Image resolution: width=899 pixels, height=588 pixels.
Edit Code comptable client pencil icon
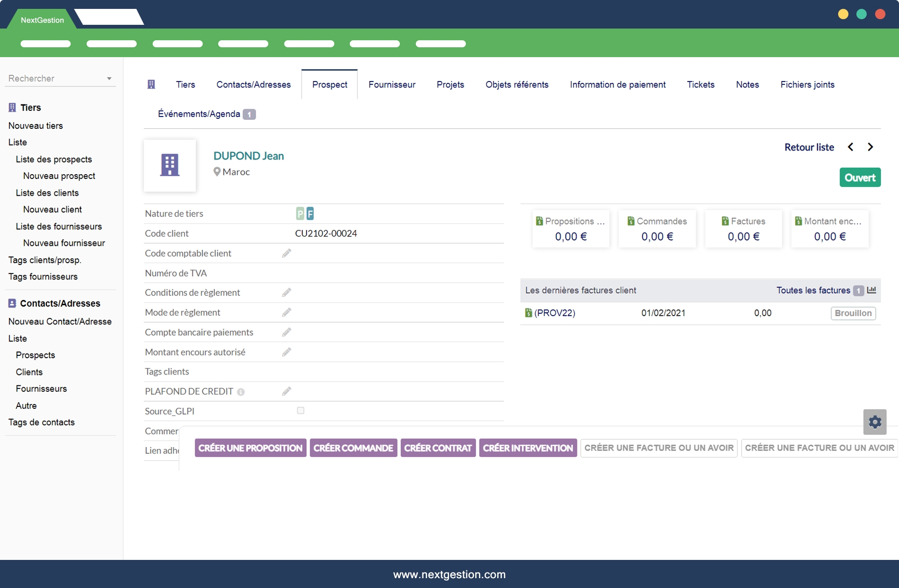pyautogui.click(x=287, y=253)
